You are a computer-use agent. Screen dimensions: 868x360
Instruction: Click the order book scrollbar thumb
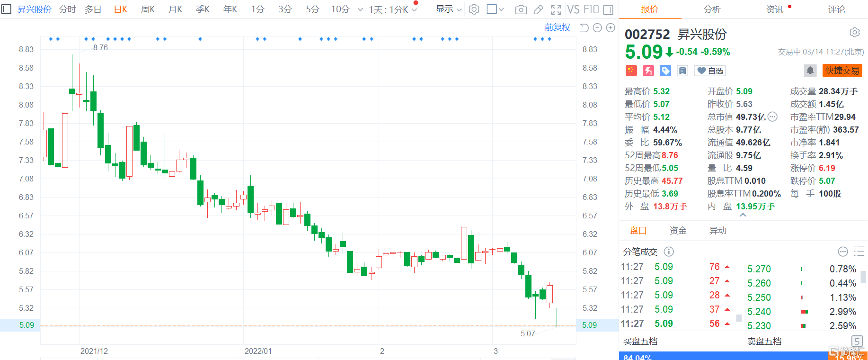click(x=863, y=276)
